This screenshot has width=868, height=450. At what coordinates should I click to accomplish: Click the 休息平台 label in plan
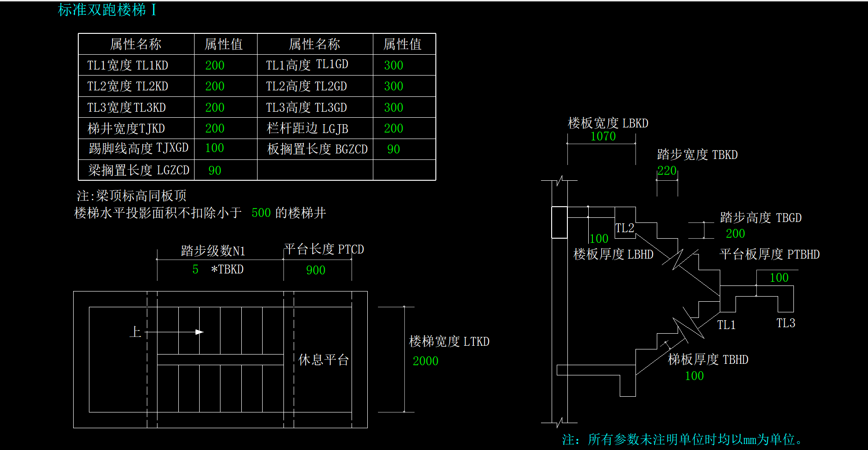coord(324,360)
